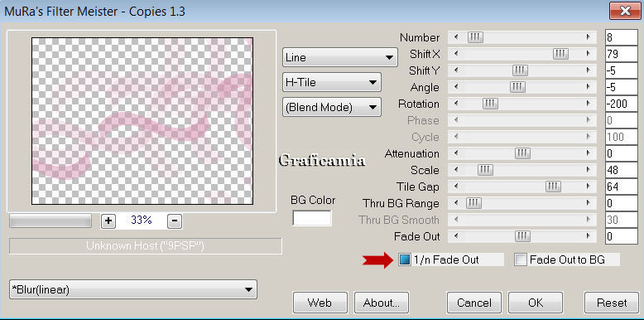This screenshot has width=644, height=320.
Task: Open the Blur(linear) preset dropdown
Action: (133, 289)
